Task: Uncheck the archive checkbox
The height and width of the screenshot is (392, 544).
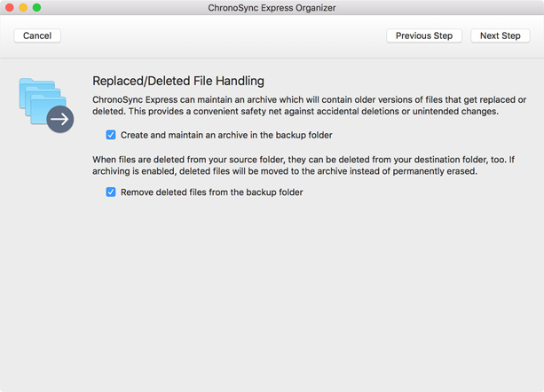Action: [x=111, y=135]
